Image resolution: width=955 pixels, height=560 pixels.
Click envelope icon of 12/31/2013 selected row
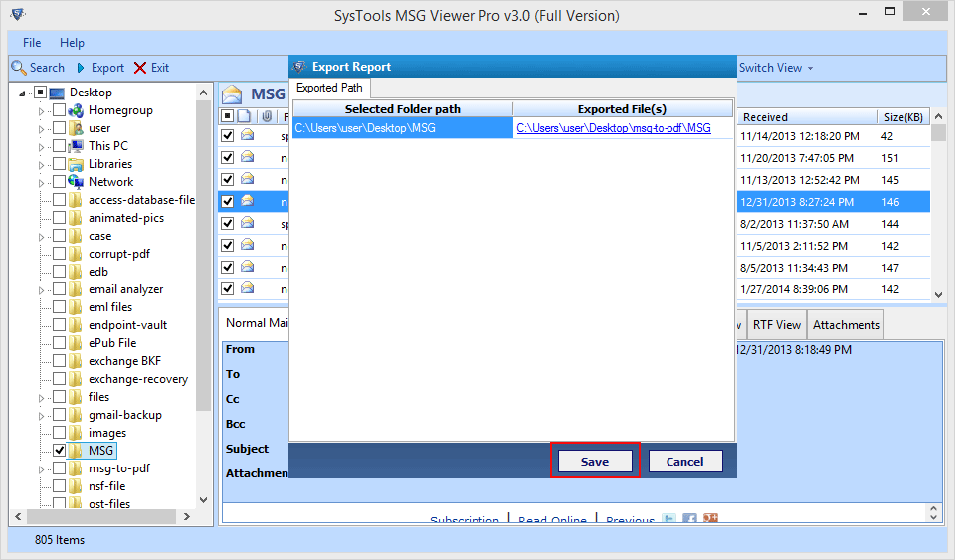pyautogui.click(x=248, y=200)
